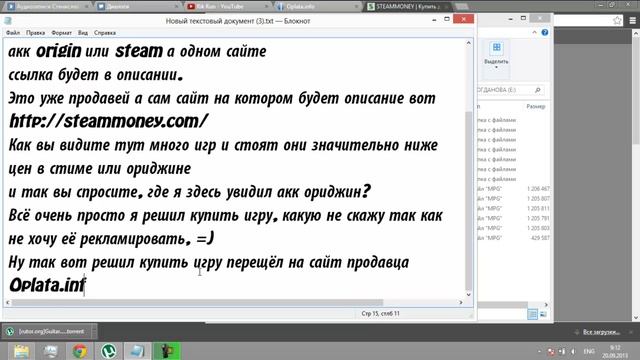Open the Справка menu in Notepad
Viewport: 640px width, 360px height.
(105, 33)
